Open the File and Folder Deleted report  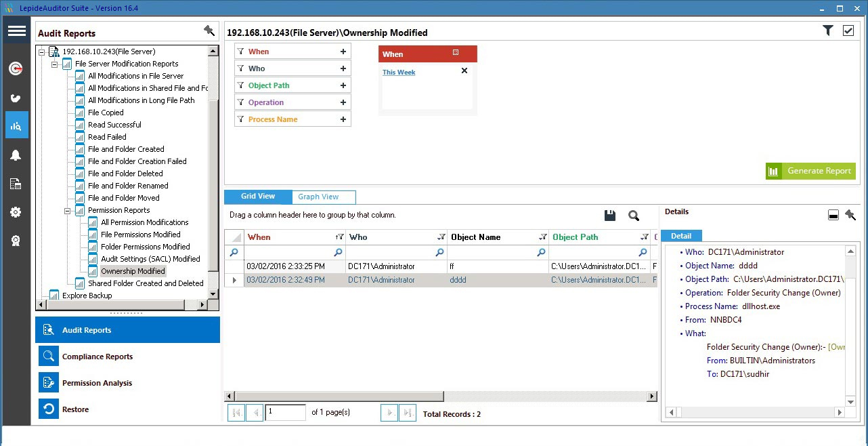tap(125, 174)
